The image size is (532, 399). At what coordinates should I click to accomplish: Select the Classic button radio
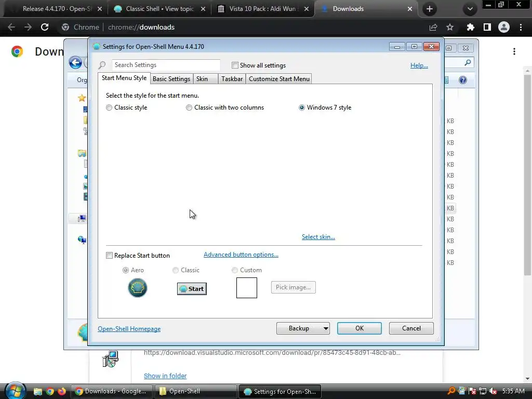[176, 270]
